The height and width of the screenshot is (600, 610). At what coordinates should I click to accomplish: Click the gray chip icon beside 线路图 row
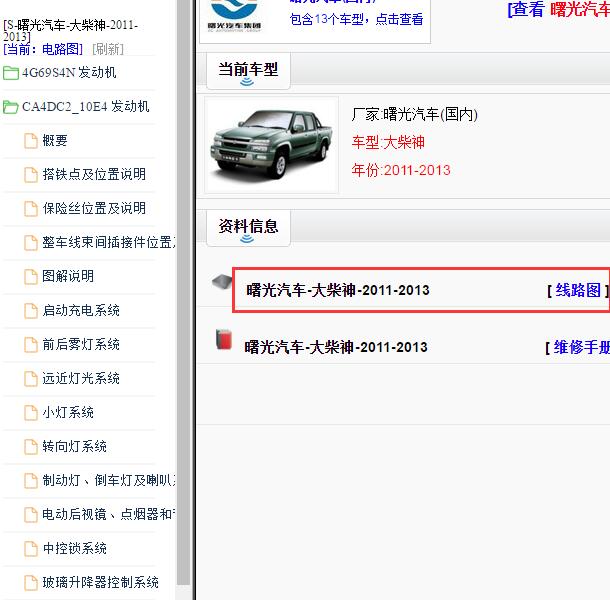[222, 281]
